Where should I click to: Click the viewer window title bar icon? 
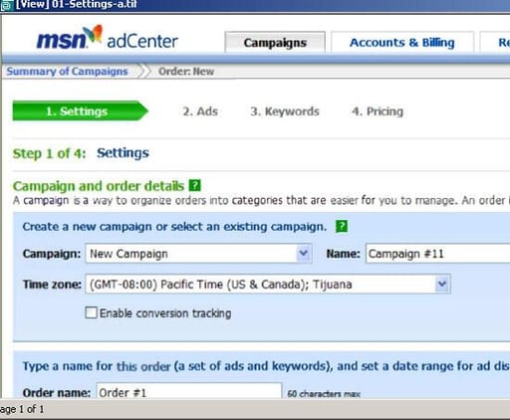[6, 6]
